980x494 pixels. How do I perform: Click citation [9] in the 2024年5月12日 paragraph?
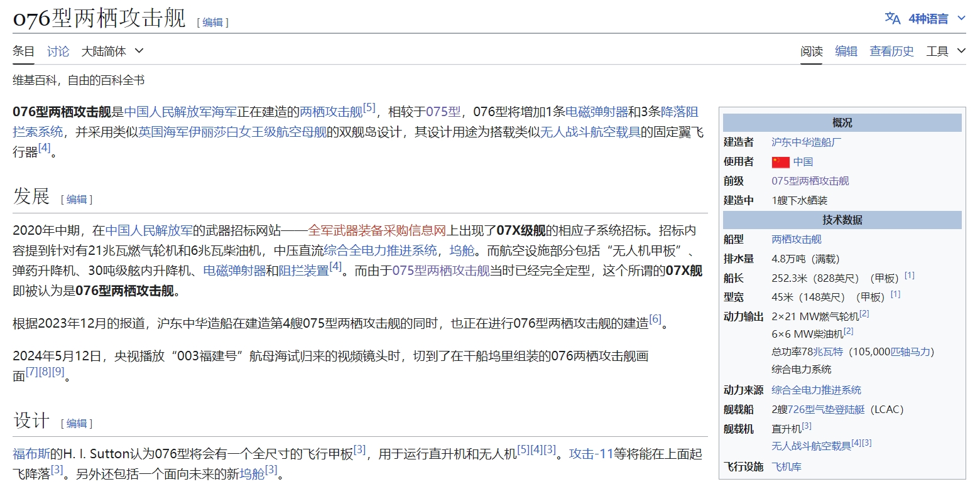tap(58, 372)
